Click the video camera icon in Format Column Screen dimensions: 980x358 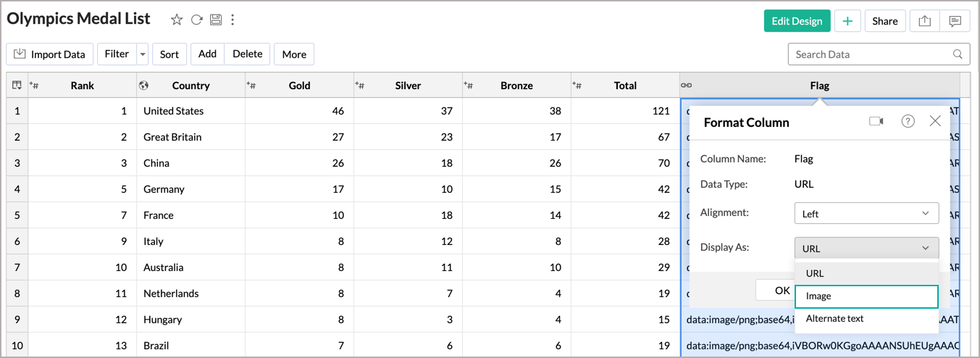[x=876, y=122]
